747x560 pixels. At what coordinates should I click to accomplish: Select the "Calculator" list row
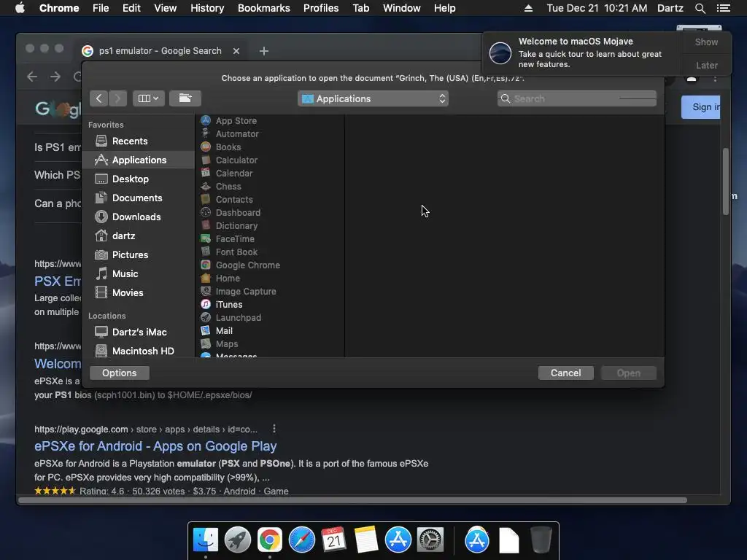(270, 160)
